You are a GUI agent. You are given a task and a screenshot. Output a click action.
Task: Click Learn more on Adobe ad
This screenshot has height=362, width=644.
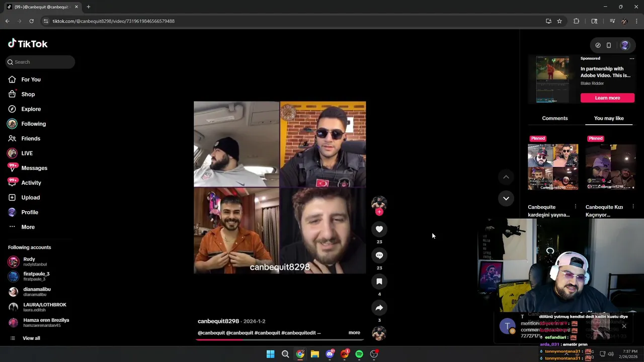coord(607,98)
